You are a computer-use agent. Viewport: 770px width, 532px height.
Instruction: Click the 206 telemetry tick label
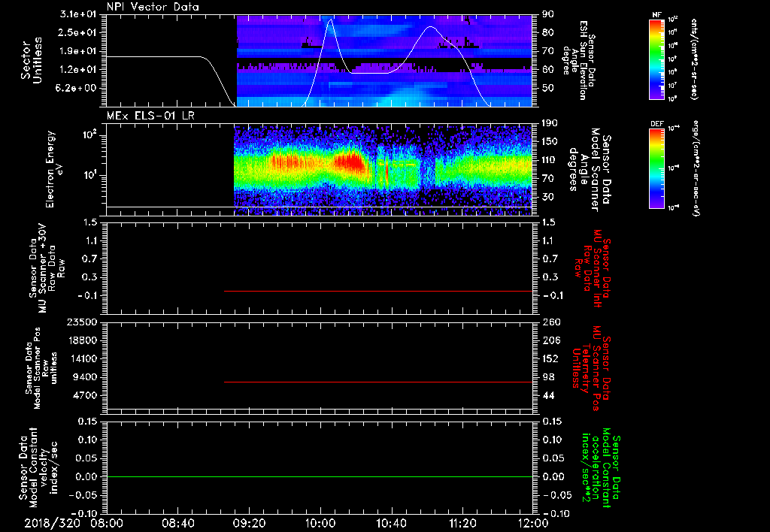point(551,340)
